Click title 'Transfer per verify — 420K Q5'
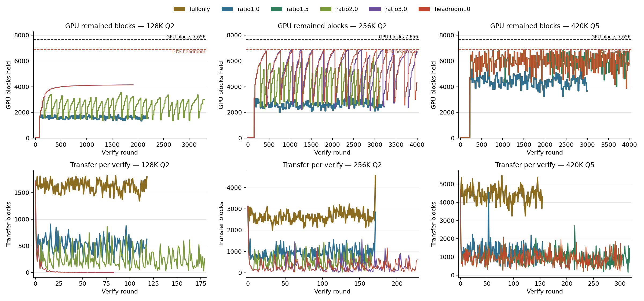 point(545,165)
